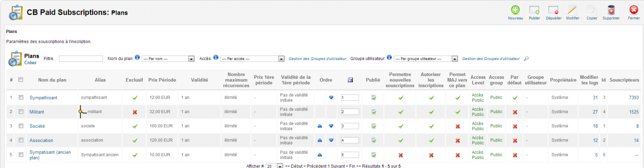Click the Publier toolbar icon
This screenshot has height=168, width=644.
pos(534,10)
